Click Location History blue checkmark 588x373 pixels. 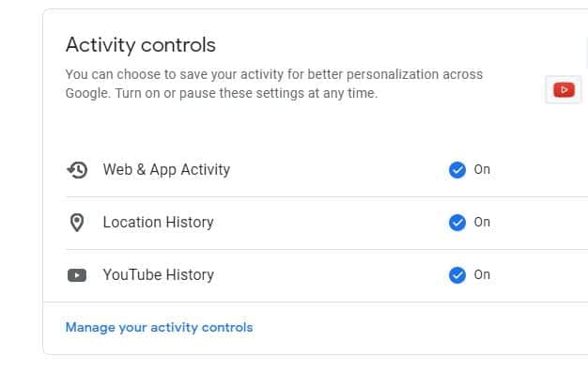tap(457, 223)
